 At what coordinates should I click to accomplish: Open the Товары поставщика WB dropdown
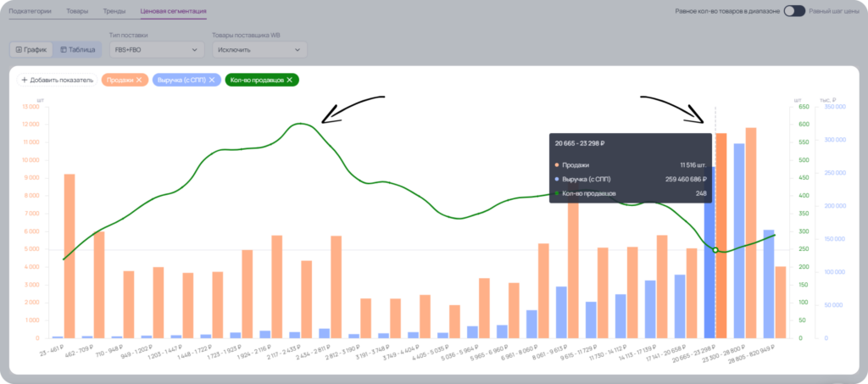pyautogui.click(x=259, y=49)
